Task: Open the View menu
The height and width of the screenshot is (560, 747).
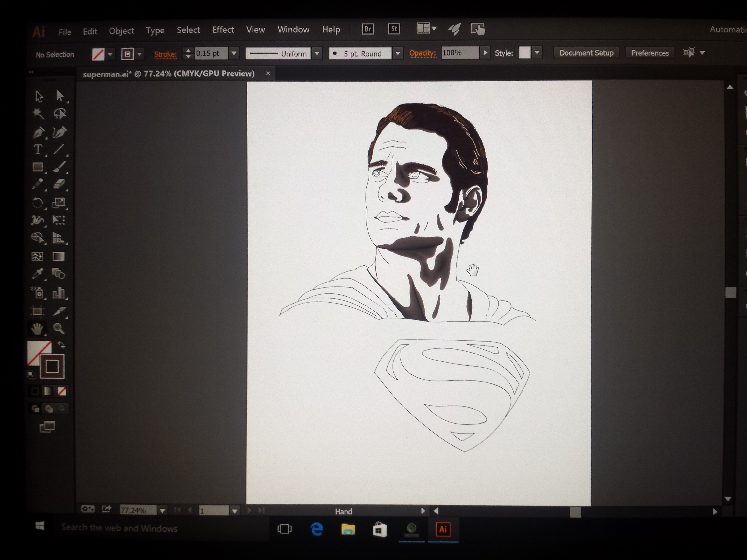Action: [255, 30]
